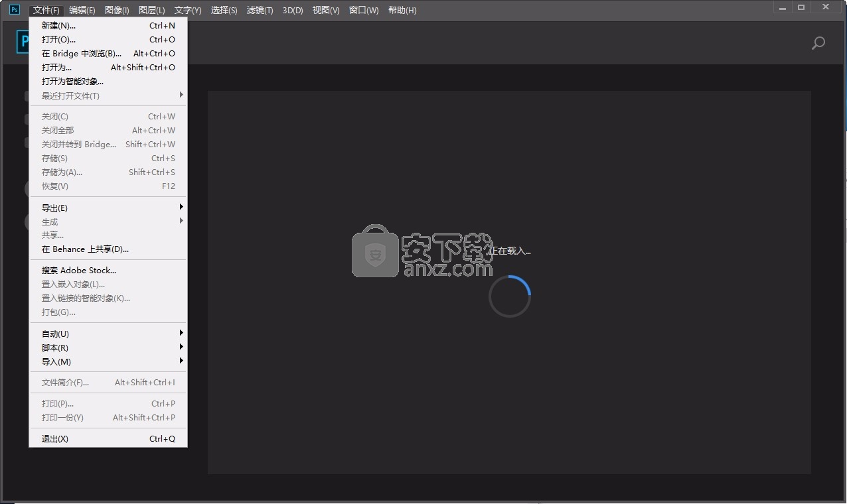Expand the 自动(U) submenu
The width and height of the screenshot is (847, 504).
coord(108,334)
